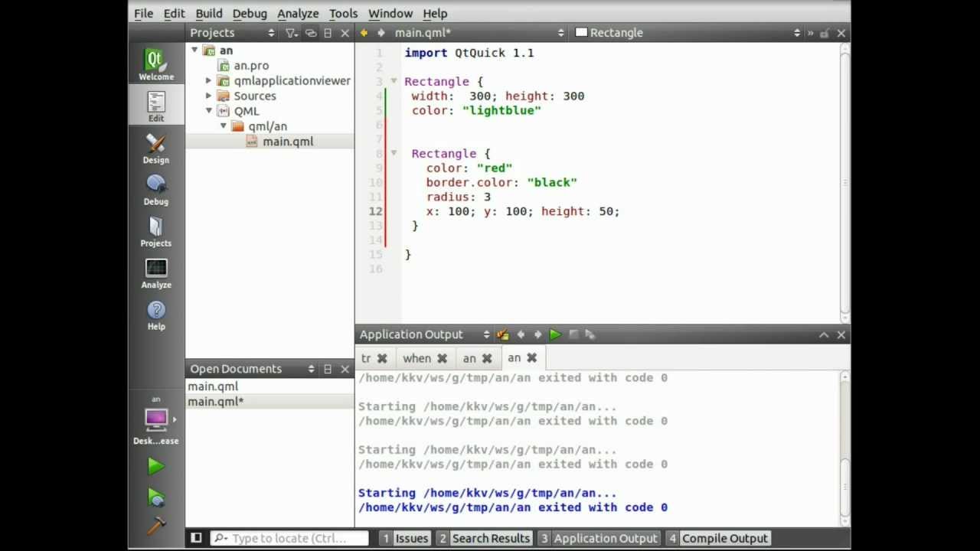
Task: Collapse the QML node
Action: click(208, 111)
